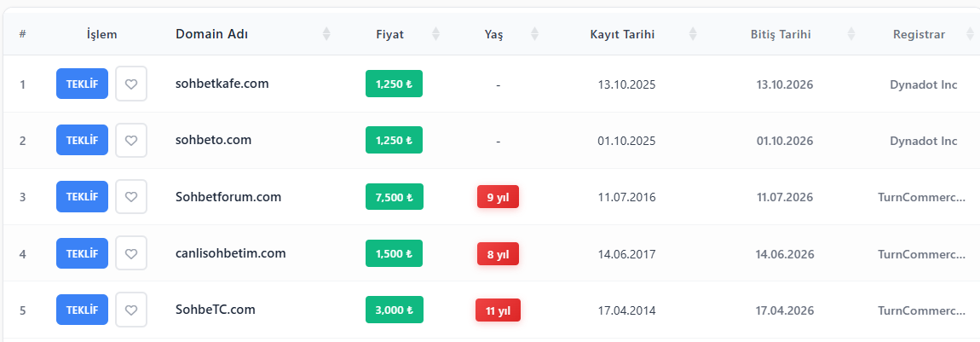
Task: Sort by Kayıt Tarihi sort arrows
Action: [x=693, y=34]
